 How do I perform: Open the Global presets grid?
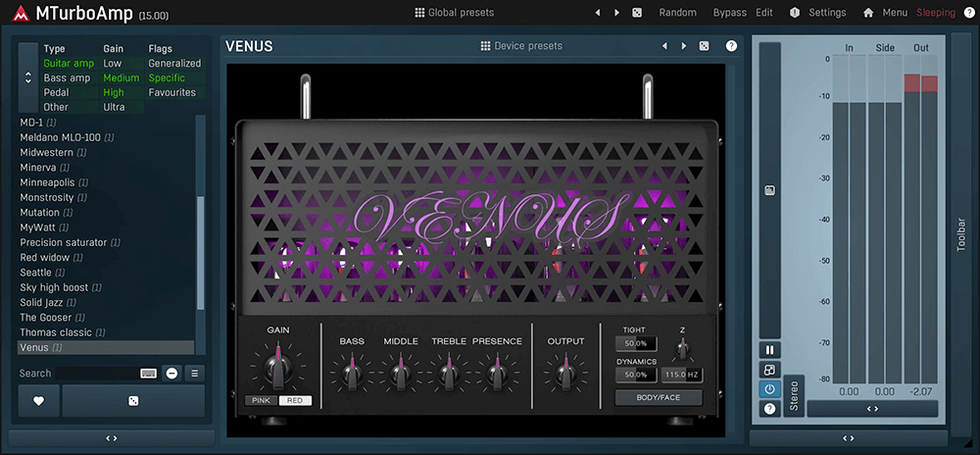click(455, 13)
